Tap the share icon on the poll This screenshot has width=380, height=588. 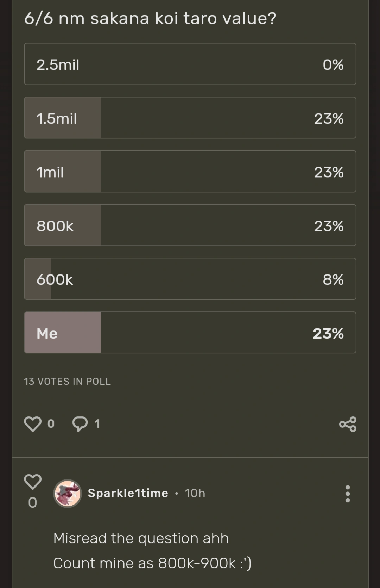pyautogui.click(x=348, y=424)
